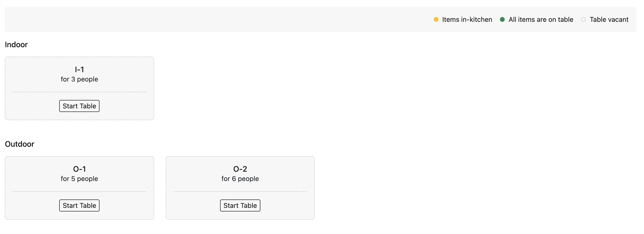This screenshot has height=234, width=644.
Task: Click the dashed divider in the I-1 card
Action: [x=79, y=92]
